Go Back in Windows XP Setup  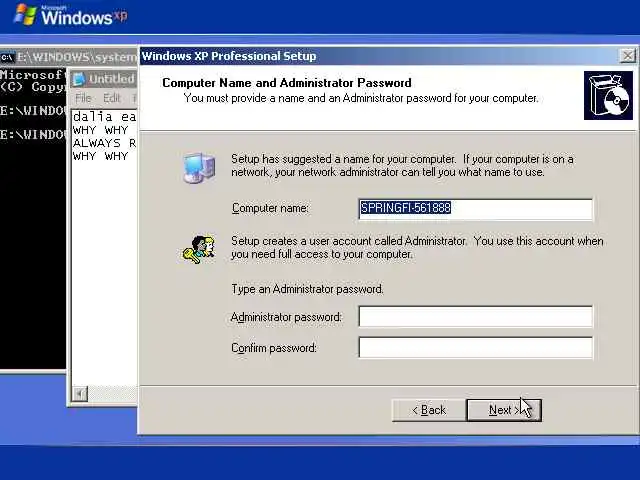[429, 410]
